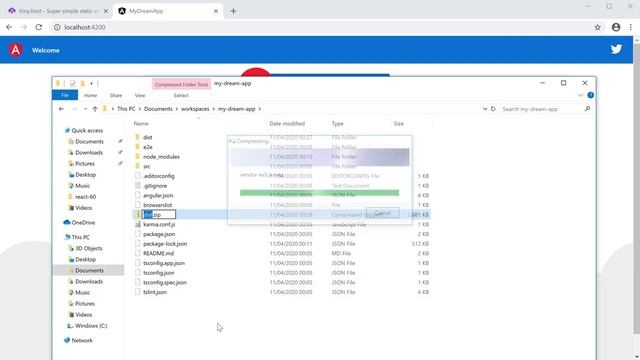
Task: Sort by the Type column header
Action: coord(338,123)
